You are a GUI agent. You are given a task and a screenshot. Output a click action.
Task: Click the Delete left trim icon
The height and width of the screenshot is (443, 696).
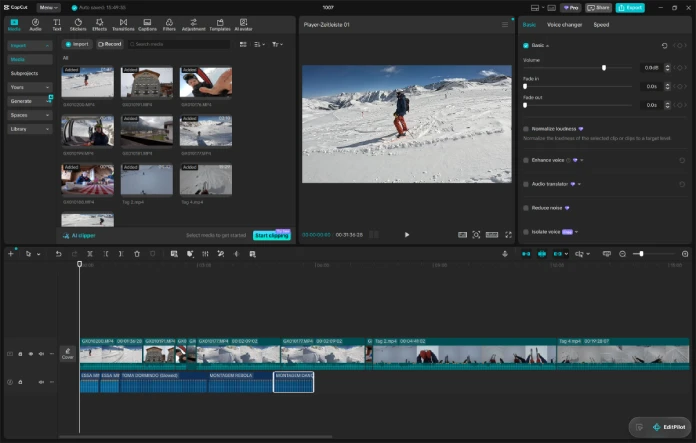pos(106,254)
